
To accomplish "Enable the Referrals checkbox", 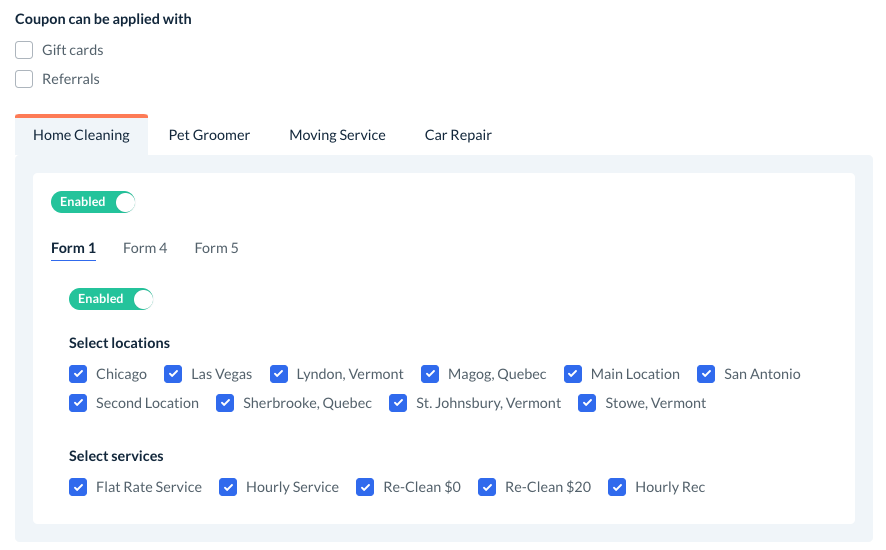I will coord(25,79).
